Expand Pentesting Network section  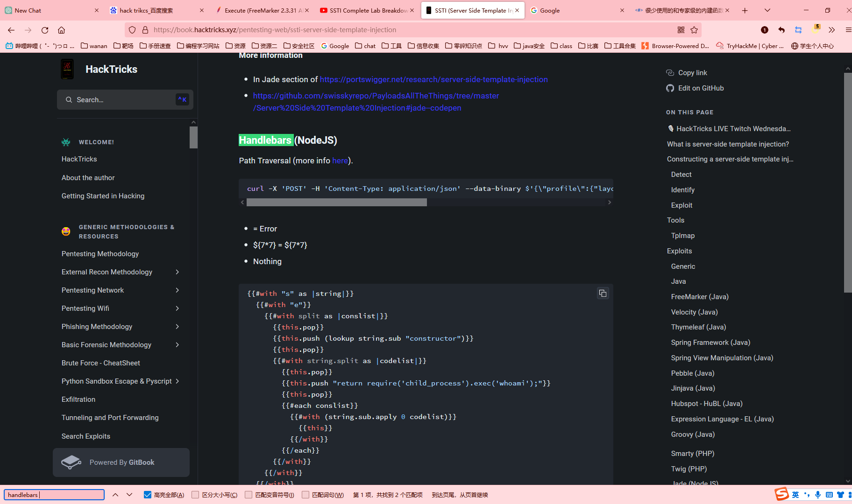point(177,290)
